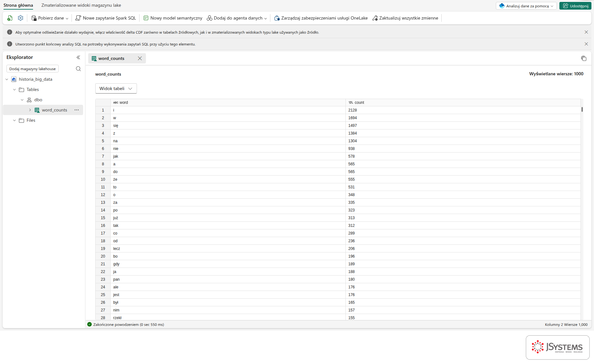Click the green success status icon
Image resolution: width=594 pixels, height=364 pixels.
coord(89,324)
